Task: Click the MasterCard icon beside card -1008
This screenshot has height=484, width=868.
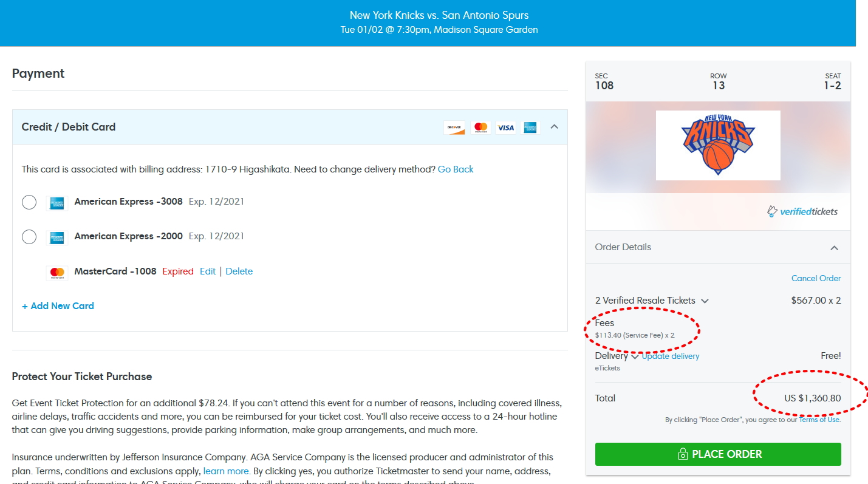Action: [x=57, y=272]
